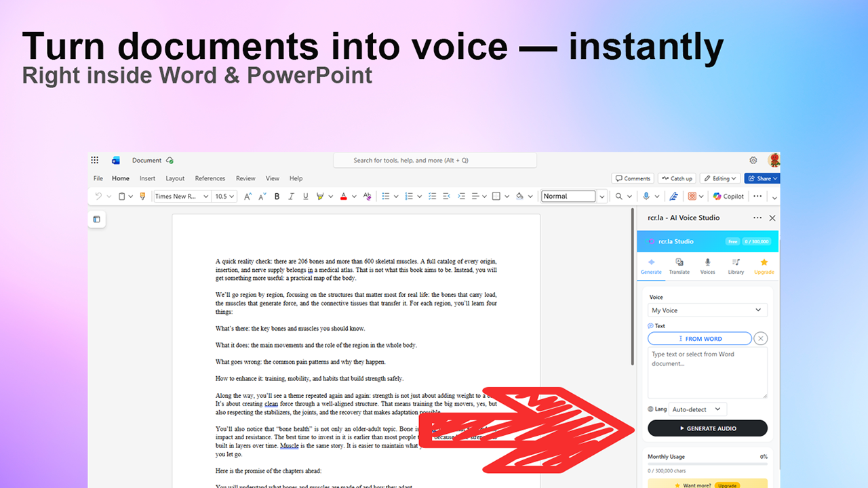This screenshot has width=868, height=488.
Task: Click the increase indent icon
Action: tap(461, 197)
